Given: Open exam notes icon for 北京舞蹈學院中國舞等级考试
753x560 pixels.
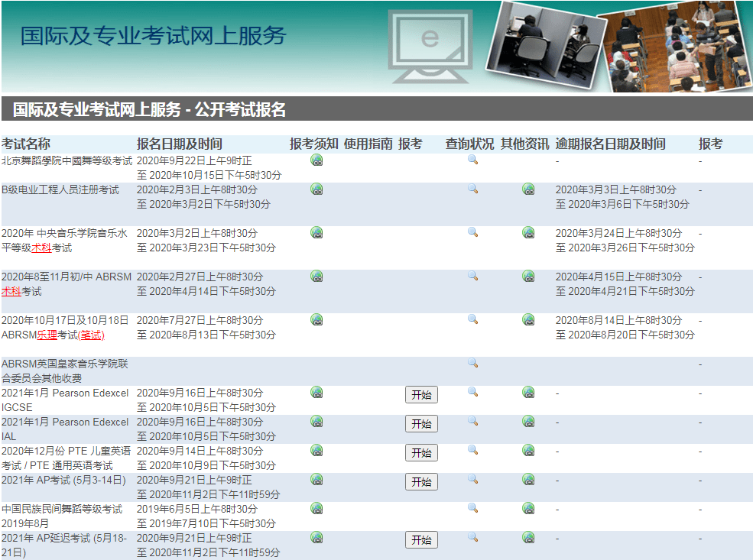Looking at the screenshot, I should (316, 160).
